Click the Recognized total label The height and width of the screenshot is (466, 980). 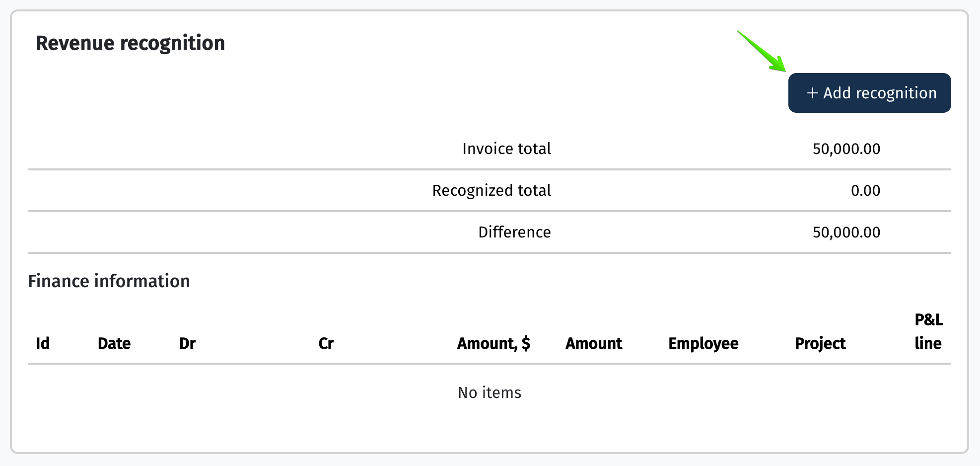491,190
